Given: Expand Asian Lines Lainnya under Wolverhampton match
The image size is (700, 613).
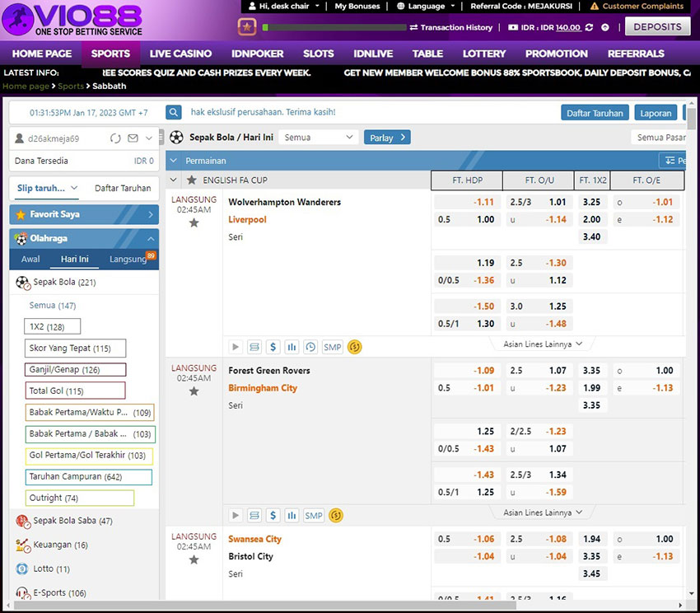Looking at the screenshot, I should click(x=543, y=344).
